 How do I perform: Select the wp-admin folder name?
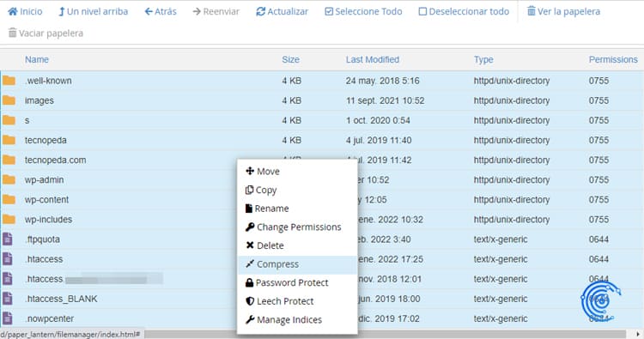[x=44, y=179]
